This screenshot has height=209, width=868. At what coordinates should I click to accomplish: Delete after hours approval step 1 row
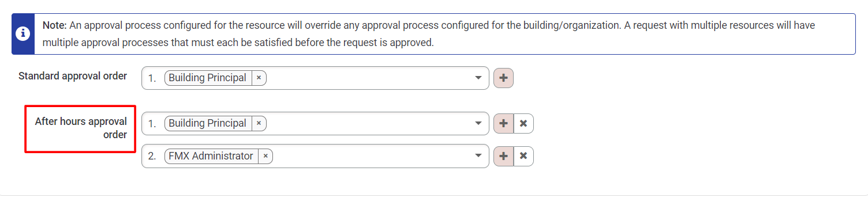[x=523, y=123]
